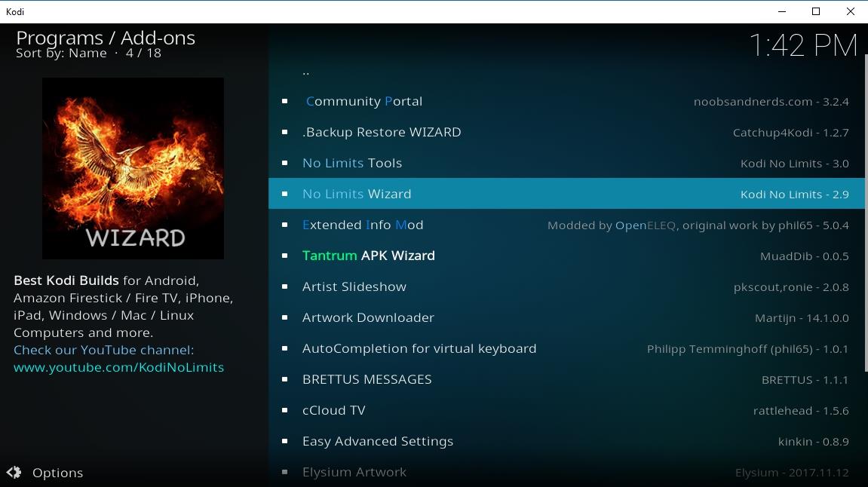Image resolution: width=868 pixels, height=487 pixels.
Task: Click the 1:42 PM clock
Action: click(x=803, y=44)
